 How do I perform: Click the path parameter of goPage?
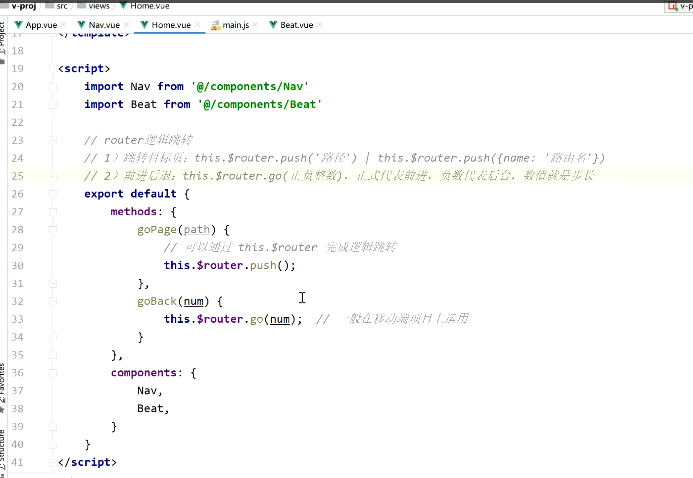pyautogui.click(x=197, y=230)
